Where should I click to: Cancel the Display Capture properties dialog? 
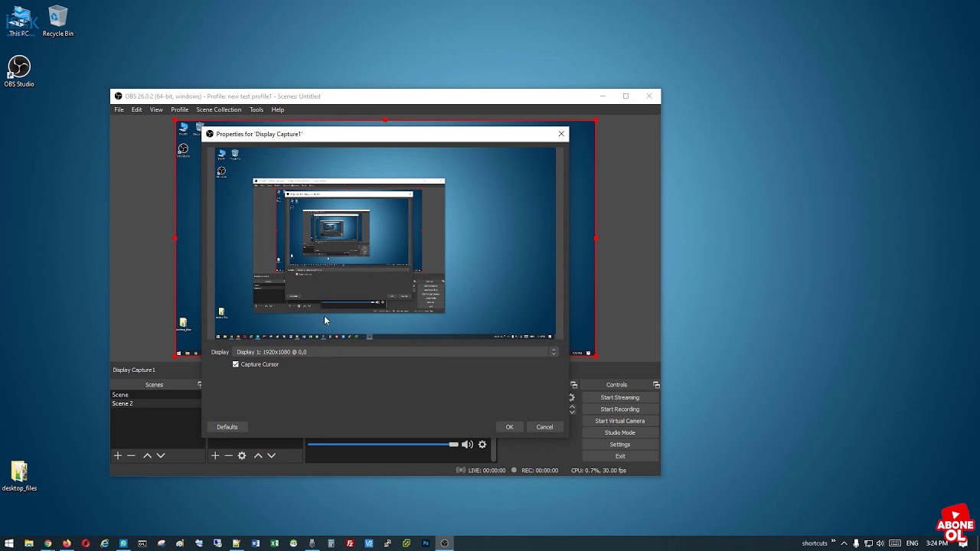[x=544, y=427]
